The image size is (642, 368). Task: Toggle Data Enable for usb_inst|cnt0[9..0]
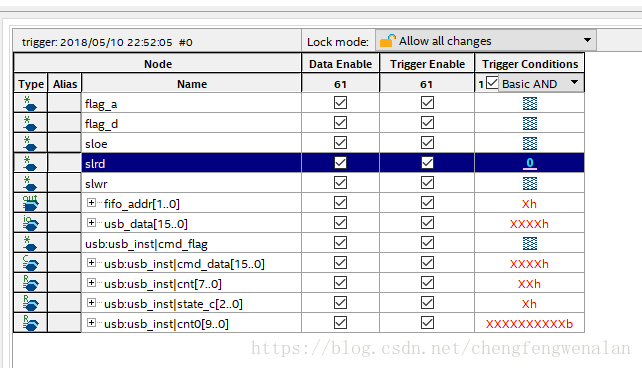tap(340, 323)
